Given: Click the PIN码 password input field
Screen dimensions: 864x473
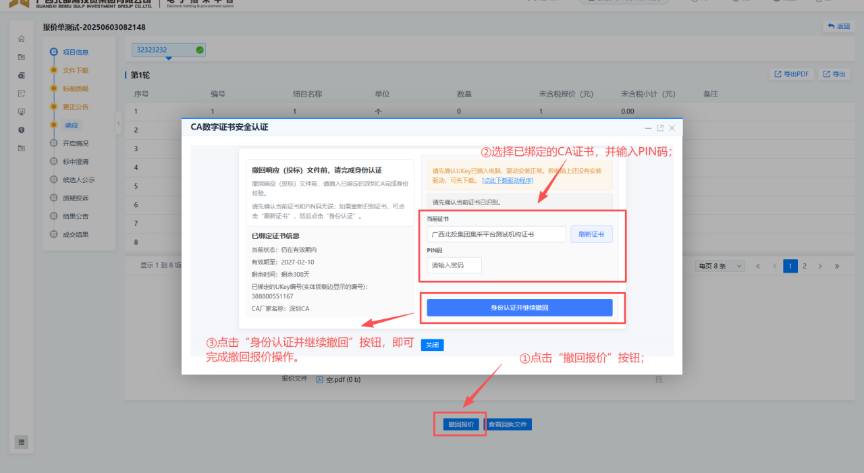Looking at the screenshot, I should tap(454, 265).
